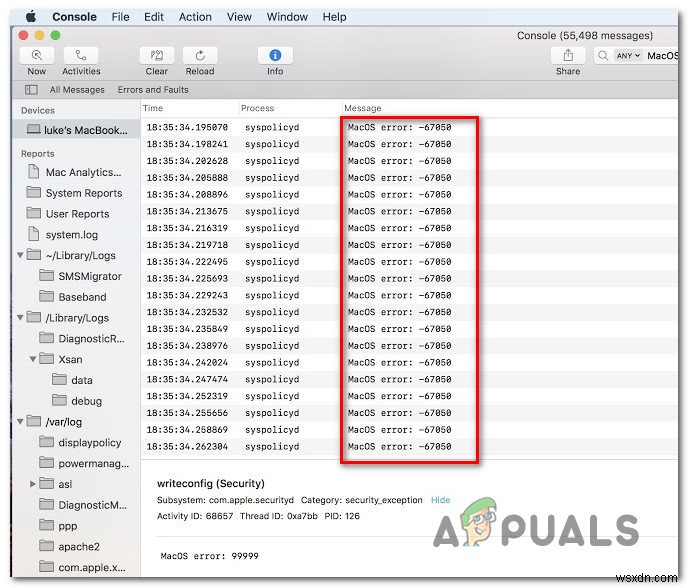Open the Activities toolbar icon
The image size is (689, 588).
[81, 56]
